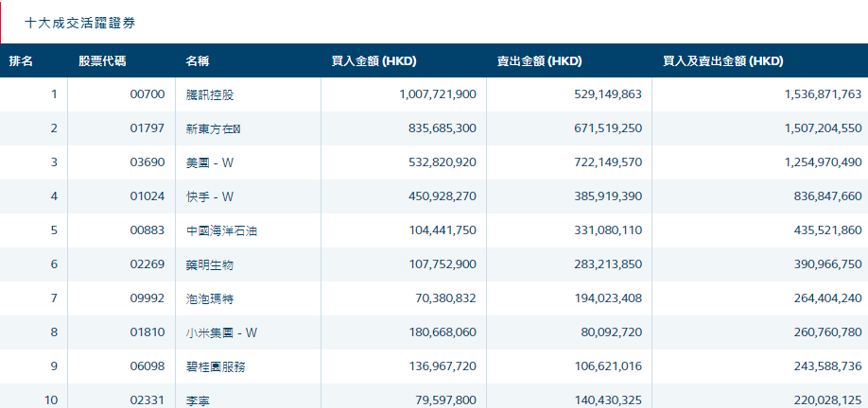Click buy amount 136,967,720
The image size is (868, 408).
click(x=443, y=366)
